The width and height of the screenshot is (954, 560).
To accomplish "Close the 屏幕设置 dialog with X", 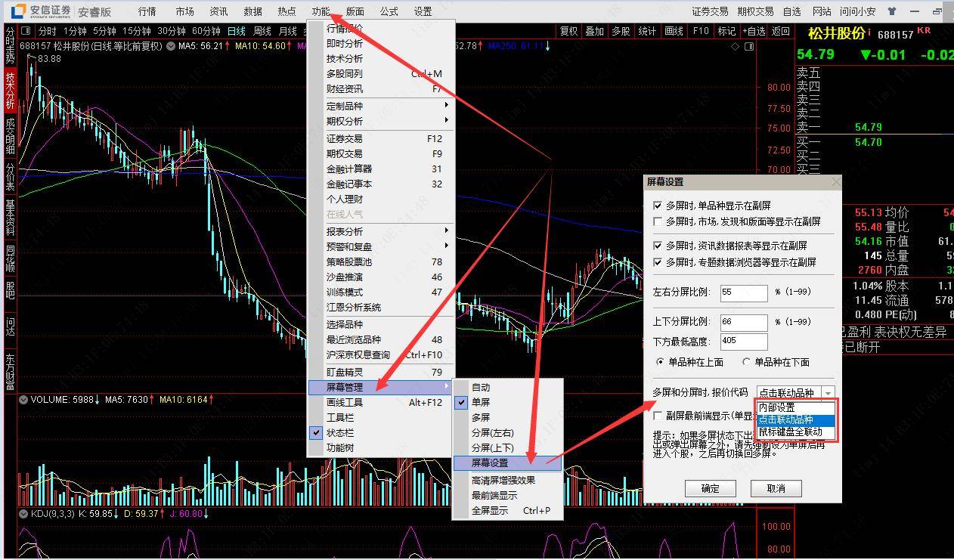I will pos(835,182).
